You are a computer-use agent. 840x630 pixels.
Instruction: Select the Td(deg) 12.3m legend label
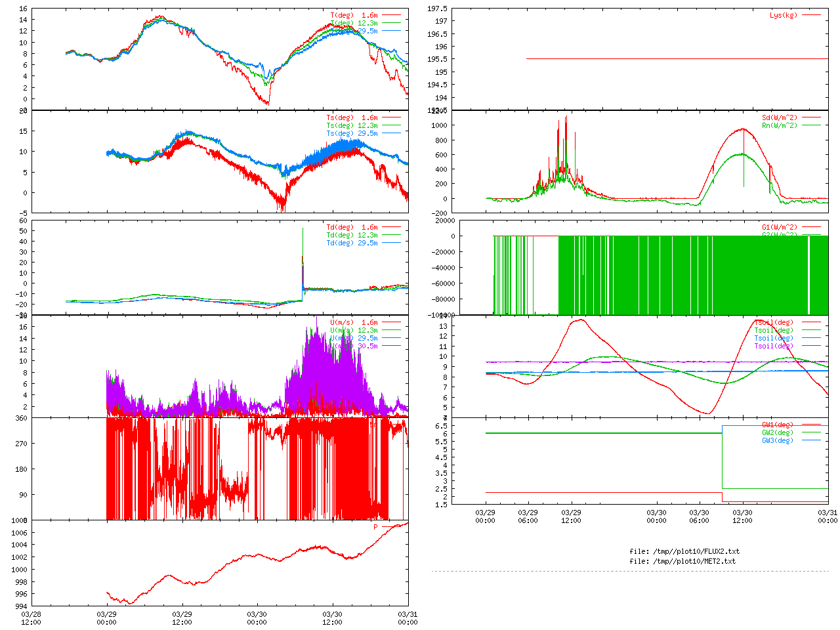pos(352,235)
